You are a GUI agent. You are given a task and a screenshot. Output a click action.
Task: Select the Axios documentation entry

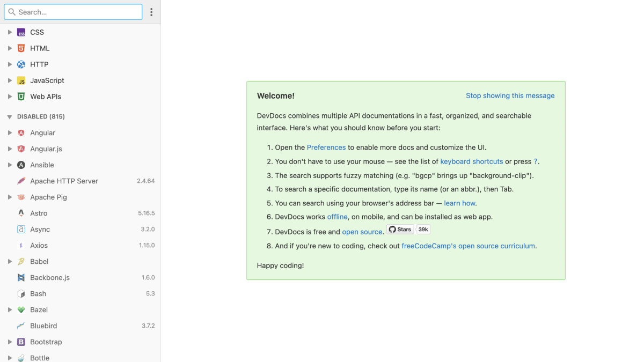pos(80,246)
